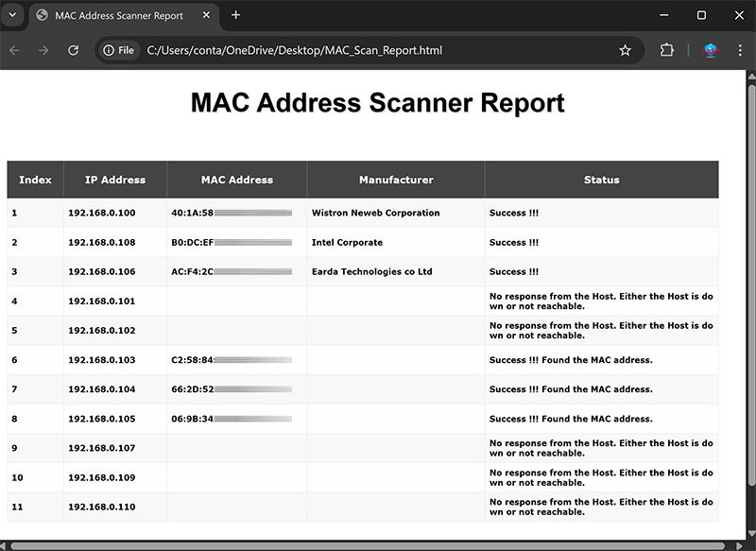Open a new tab with plus button
The height and width of the screenshot is (551, 756).
coord(236,15)
